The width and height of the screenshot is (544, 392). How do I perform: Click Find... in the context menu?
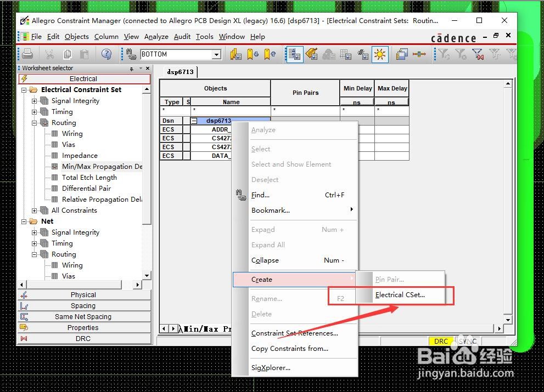pos(294,195)
